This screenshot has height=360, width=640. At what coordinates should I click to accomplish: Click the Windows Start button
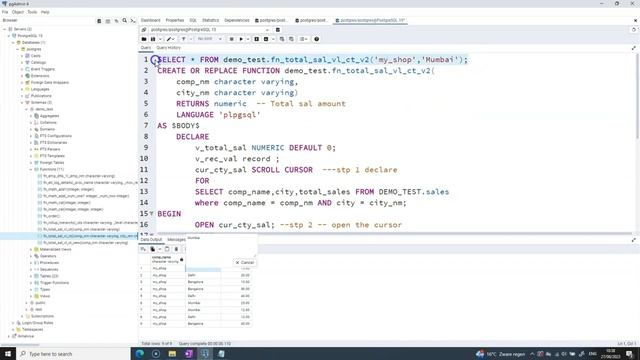[8, 354]
